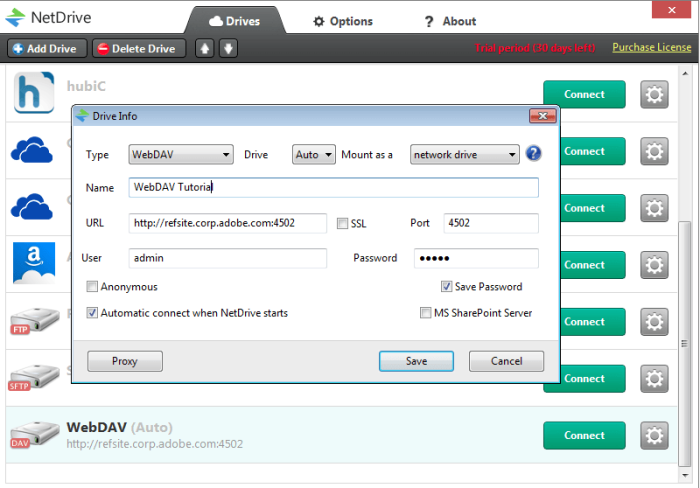Close the NetDrive main window
The height and width of the screenshot is (488, 700).
(671, 9)
